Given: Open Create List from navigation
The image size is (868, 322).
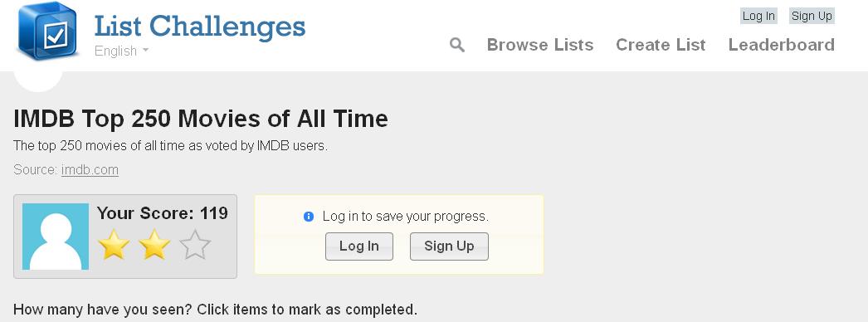Looking at the screenshot, I should [x=661, y=45].
